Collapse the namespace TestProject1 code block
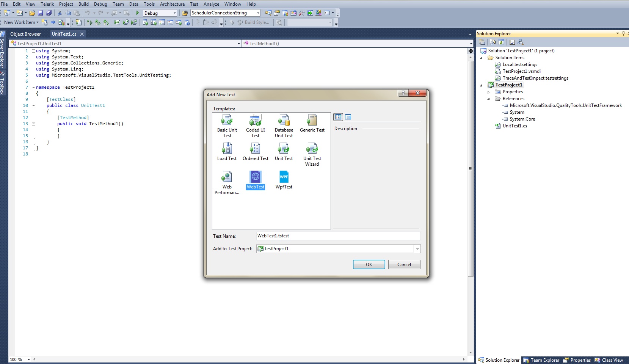Screen dimensions: 629x364 (33, 87)
